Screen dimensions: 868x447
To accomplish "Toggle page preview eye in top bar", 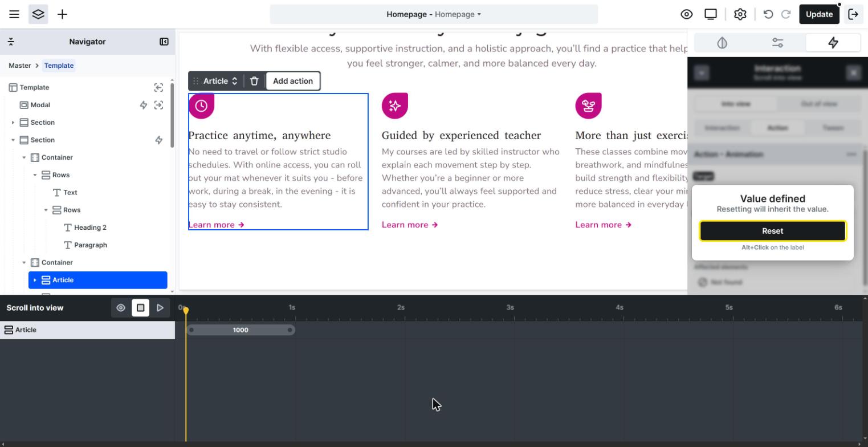I will coord(687,14).
